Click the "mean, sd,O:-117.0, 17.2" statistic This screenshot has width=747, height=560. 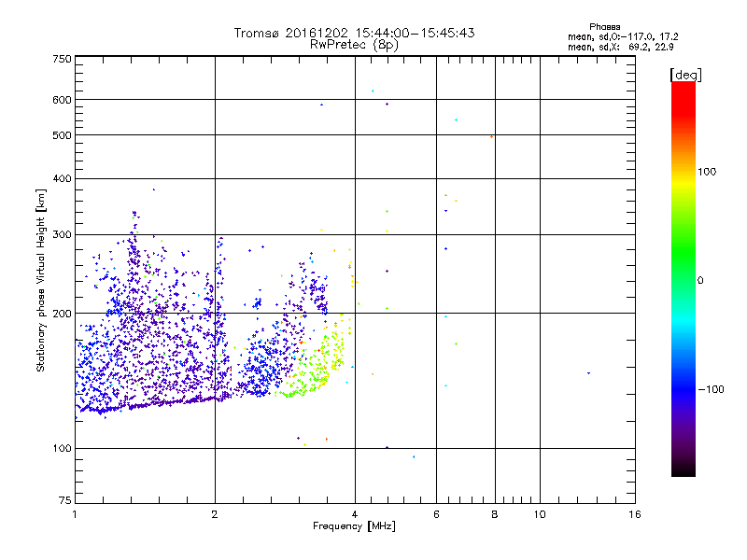pos(623,36)
